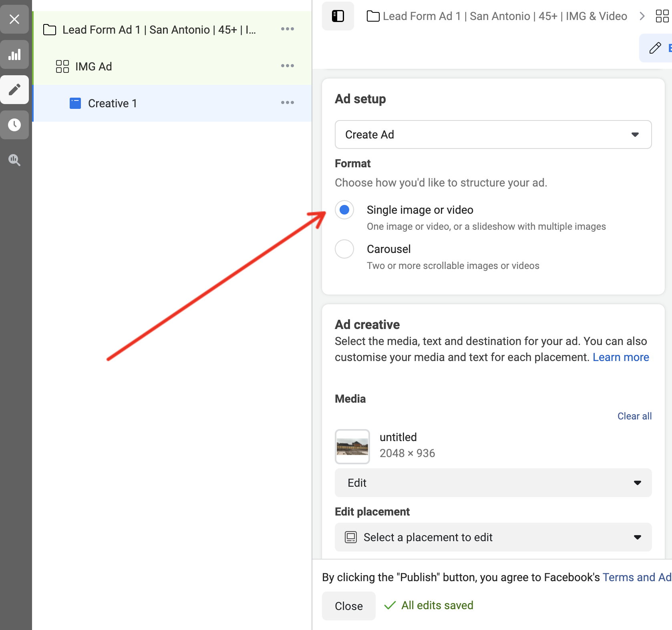Screen dimensions: 672x630
Task: Click the untitled media file name
Action: coord(398,437)
